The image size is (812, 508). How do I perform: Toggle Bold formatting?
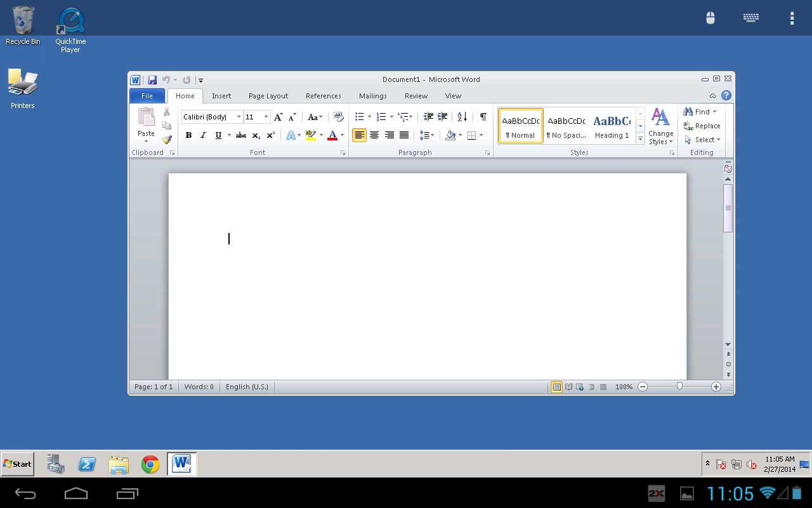tap(188, 135)
